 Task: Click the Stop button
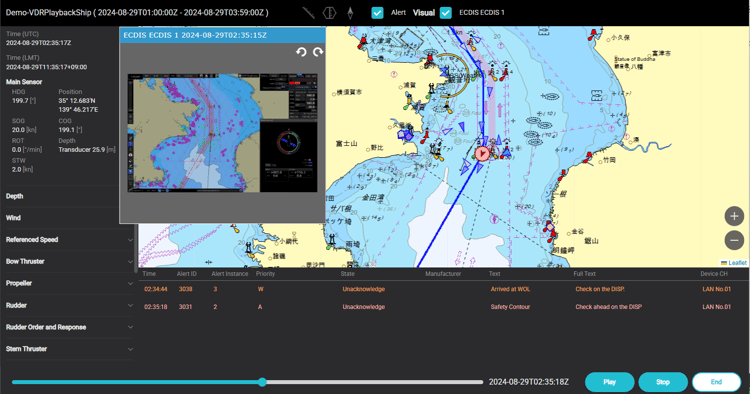[x=662, y=382]
